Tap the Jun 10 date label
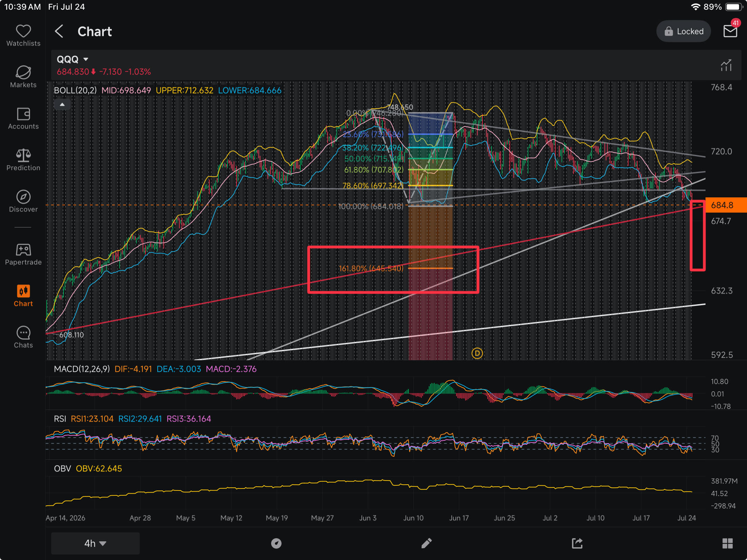Viewport: 747px width, 560px height. click(x=413, y=518)
